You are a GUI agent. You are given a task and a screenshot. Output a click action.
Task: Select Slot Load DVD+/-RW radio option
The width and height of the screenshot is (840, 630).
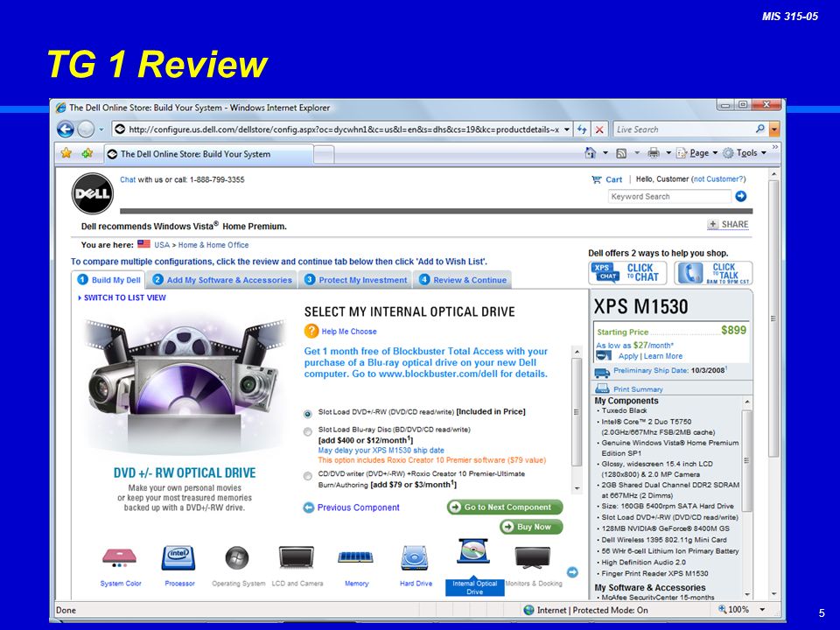[x=307, y=414]
